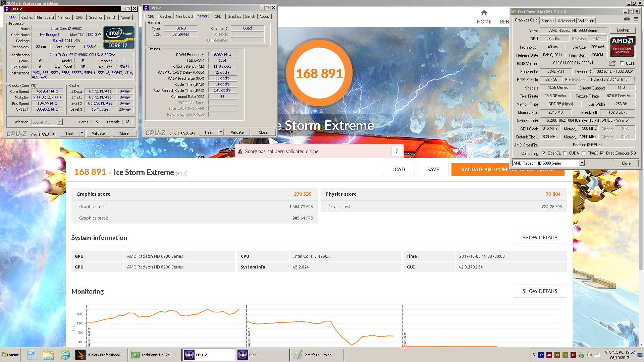This screenshot has height=362, width=644.
Task: Open the Iniciar start menu
Action: (10, 355)
